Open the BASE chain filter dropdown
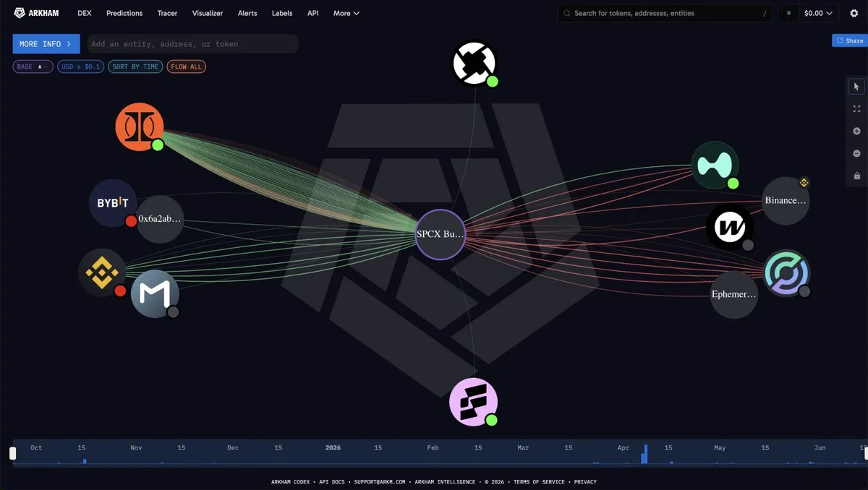868x490 pixels. [x=33, y=66]
